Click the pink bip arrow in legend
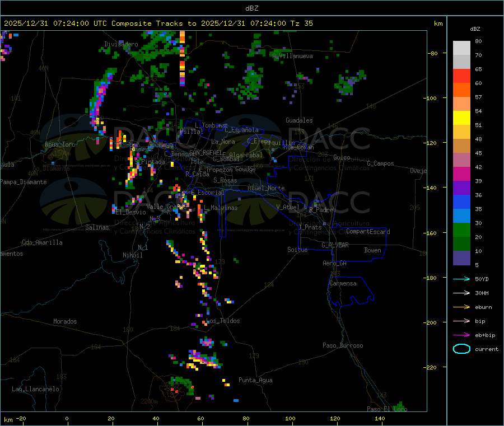The height and width of the screenshot is (426, 504). point(461,321)
